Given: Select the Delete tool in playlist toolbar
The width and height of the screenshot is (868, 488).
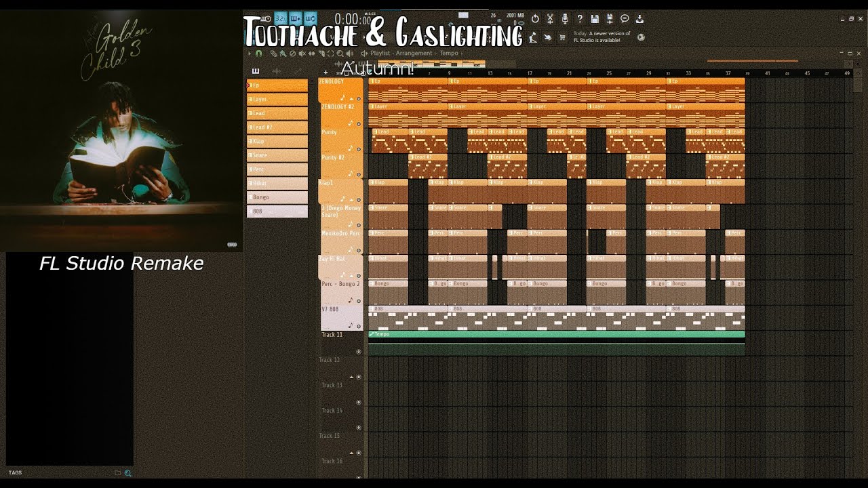Looking at the screenshot, I should [x=292, y=54].
